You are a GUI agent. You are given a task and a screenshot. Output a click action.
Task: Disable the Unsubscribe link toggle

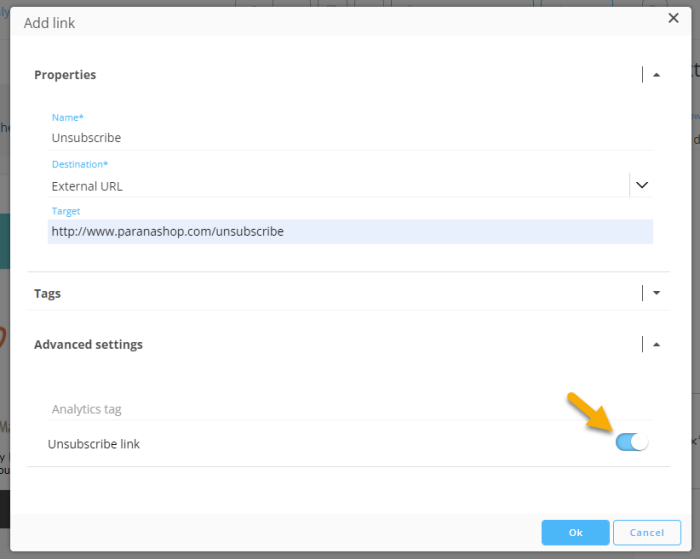pyautogui.click(x=632, y=442)
